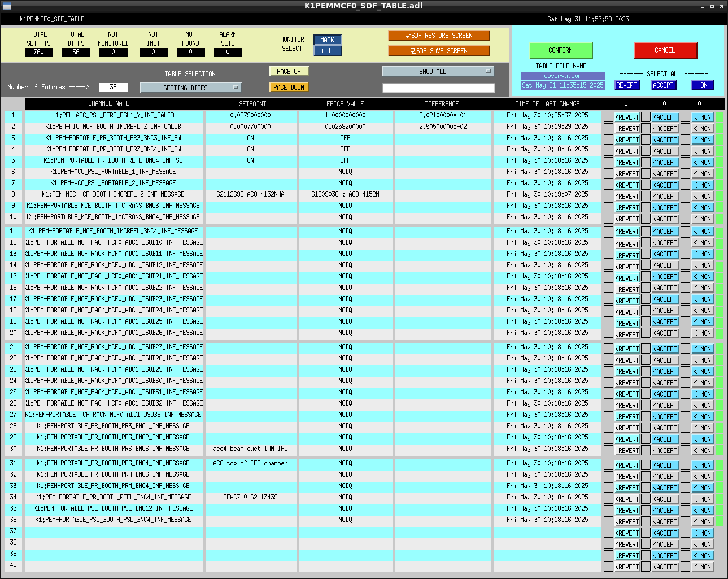Accept row 14 DSUB12_INF_MESSAGE
The width and height of the screenshot is (728, 579).
(x=665, y=265)
